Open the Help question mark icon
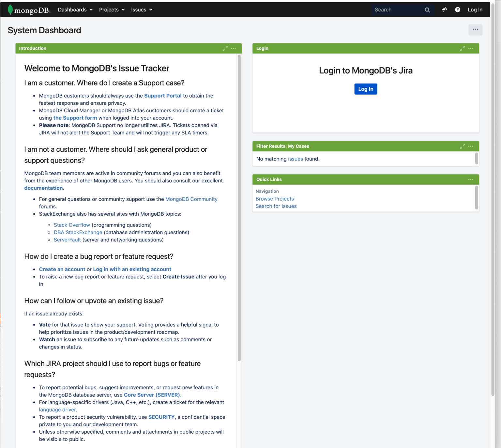Image resolution: width=501 pixels, height=448 pixels. click(457, 9)
